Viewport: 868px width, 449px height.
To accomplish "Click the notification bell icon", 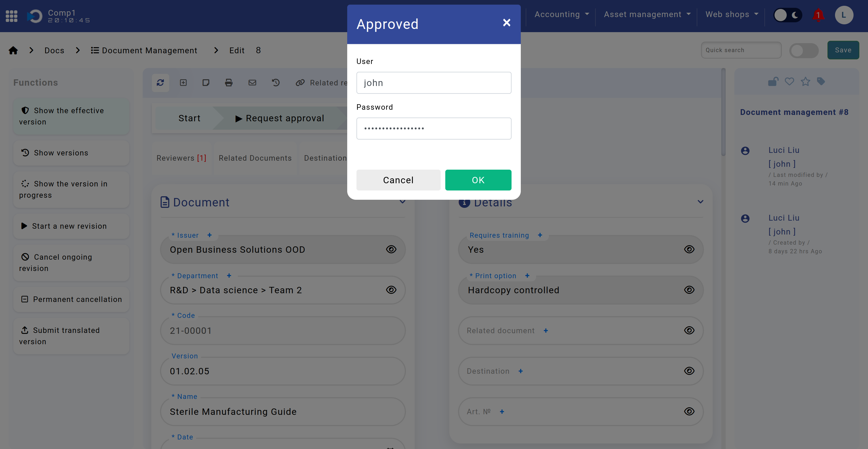I will pyautogui.click(x=818, y=15).
